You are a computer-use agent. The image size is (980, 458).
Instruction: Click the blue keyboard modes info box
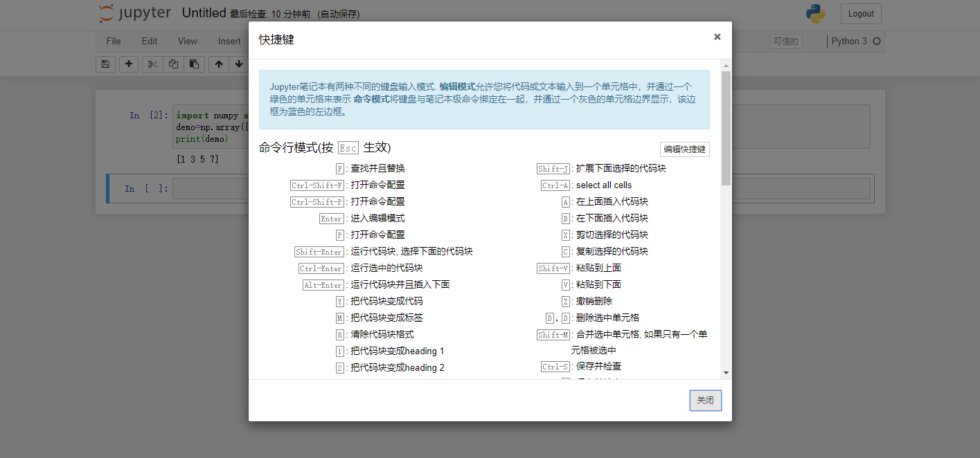pyautogui.click(x=484, y=100)
